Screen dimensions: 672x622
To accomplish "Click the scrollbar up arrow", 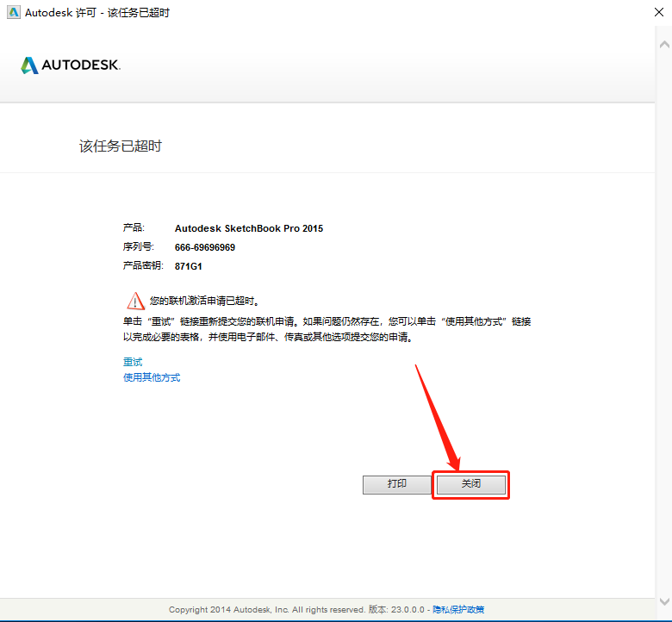I will coord(664,45).
